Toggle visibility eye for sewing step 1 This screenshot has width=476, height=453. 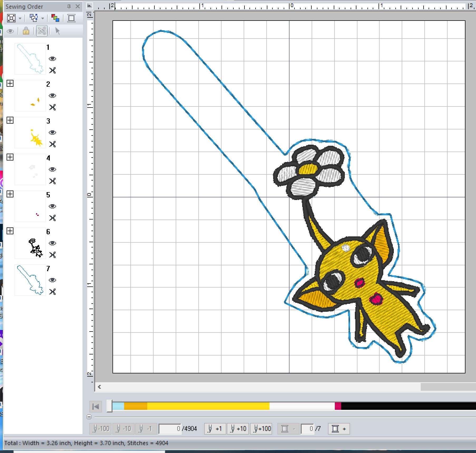(52, 59)
